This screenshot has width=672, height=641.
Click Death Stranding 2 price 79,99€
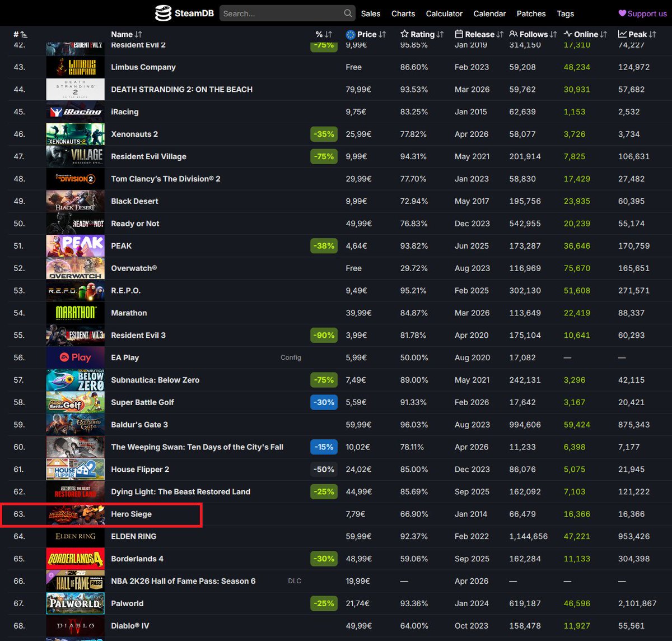pyautogui.click(x=358, y=89)
